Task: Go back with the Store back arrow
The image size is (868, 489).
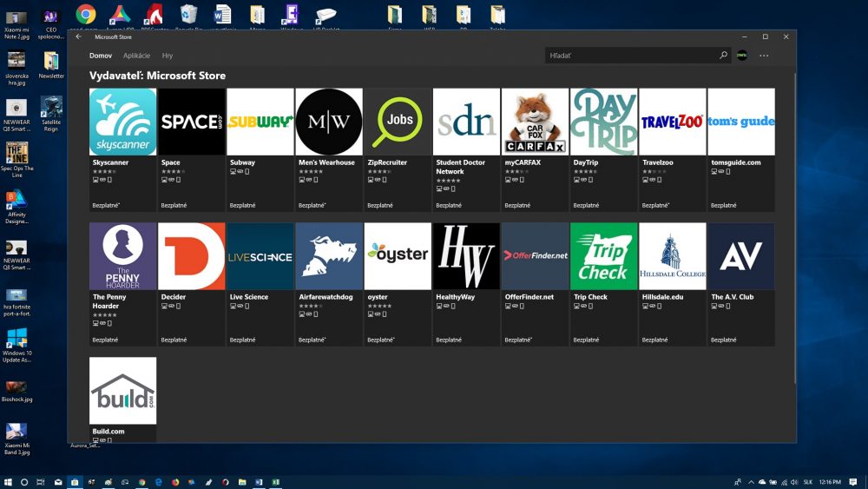Action: click(x=79, y=36)
